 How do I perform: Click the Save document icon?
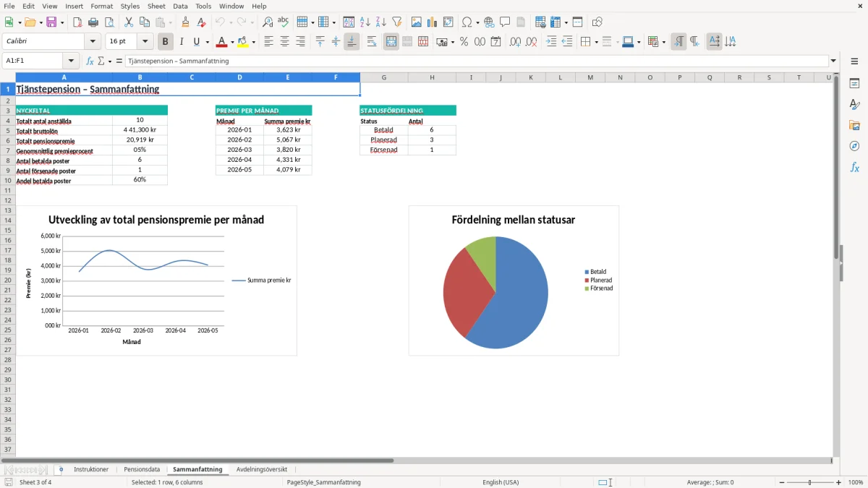pos(51,22)
